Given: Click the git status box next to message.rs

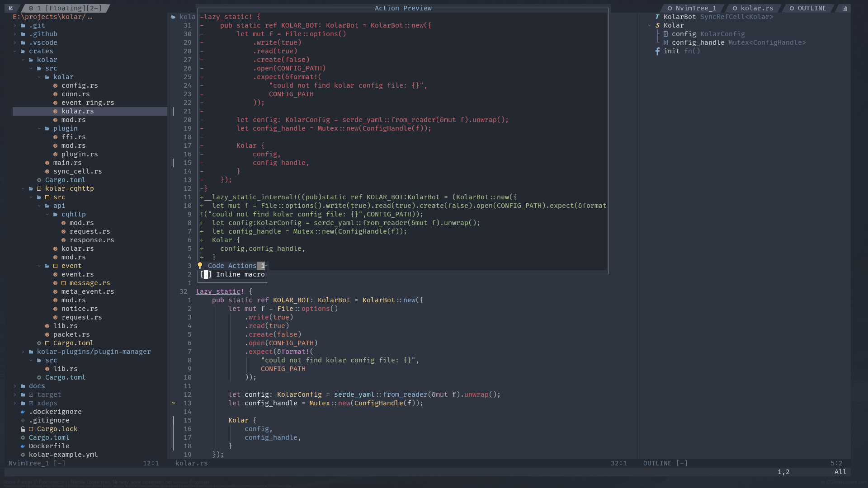Looking at the screenshot, I should coord(64,283).
